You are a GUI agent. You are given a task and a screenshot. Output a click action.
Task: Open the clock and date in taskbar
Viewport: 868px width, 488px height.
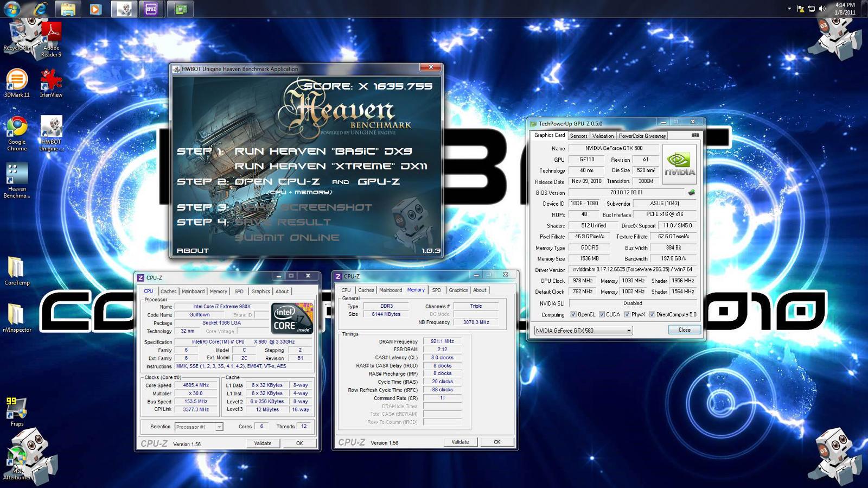click(x=845, y=9)
